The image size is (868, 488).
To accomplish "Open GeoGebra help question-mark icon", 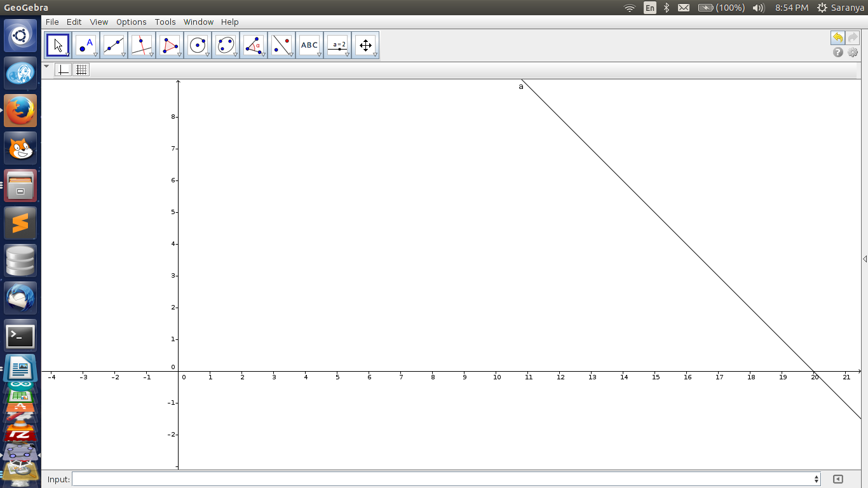I will (838, 53).
